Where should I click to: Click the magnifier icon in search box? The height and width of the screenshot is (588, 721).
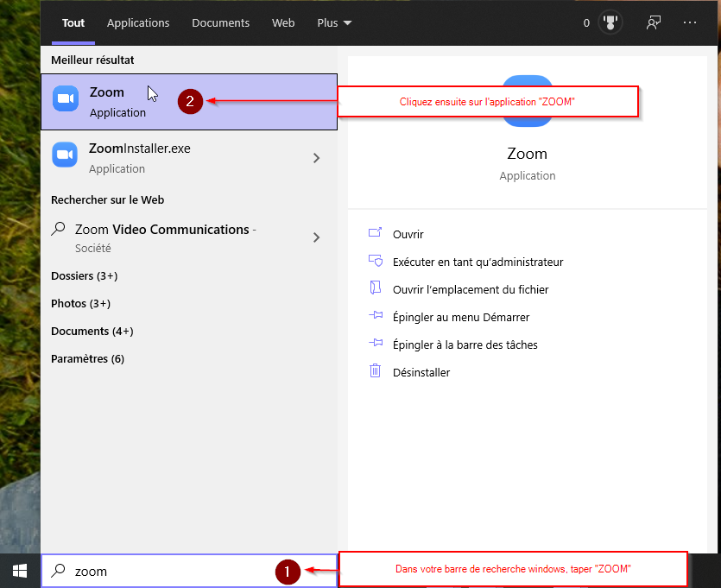(59, 571)
